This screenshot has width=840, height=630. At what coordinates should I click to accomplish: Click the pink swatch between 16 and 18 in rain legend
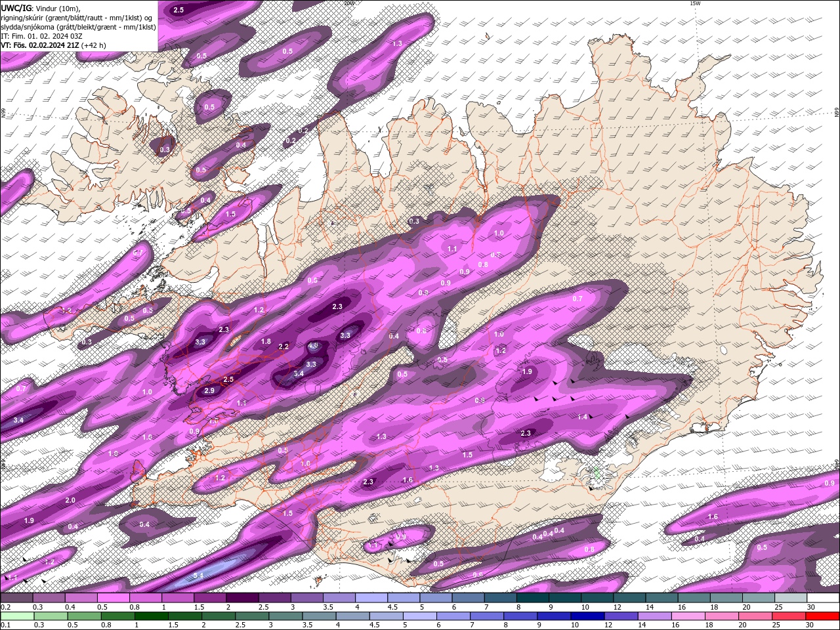click(688, 616)
